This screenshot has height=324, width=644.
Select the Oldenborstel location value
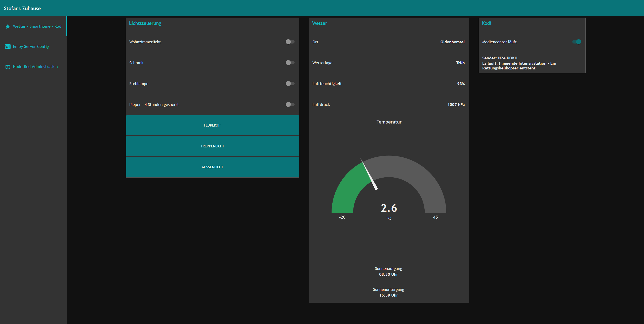452,42
